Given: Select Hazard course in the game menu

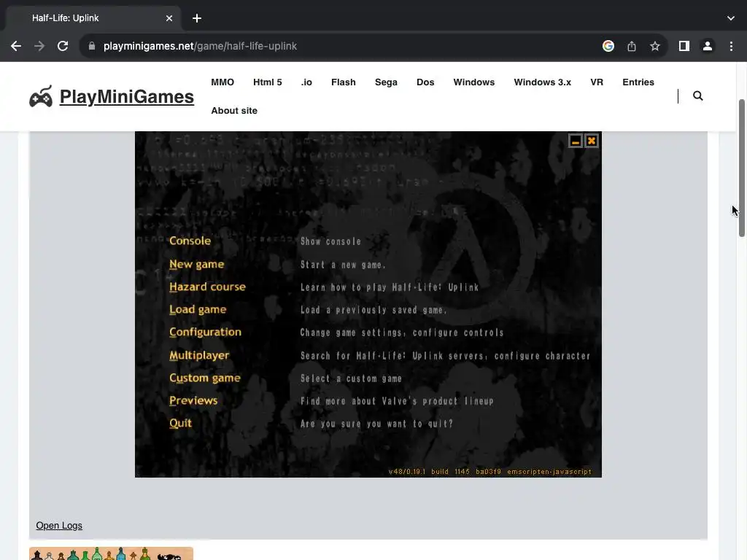Looking at the screenshot, I should click(x=208, y=287).
